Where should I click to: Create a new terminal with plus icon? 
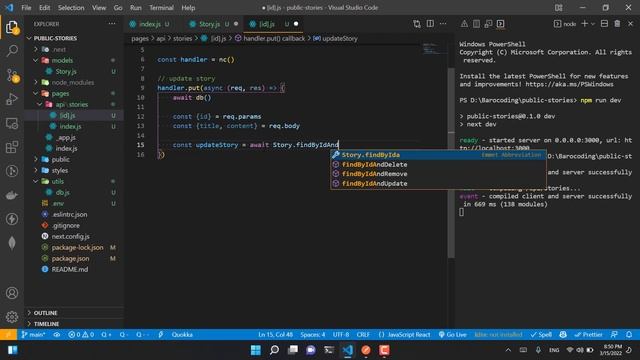(x=584, y=24)
